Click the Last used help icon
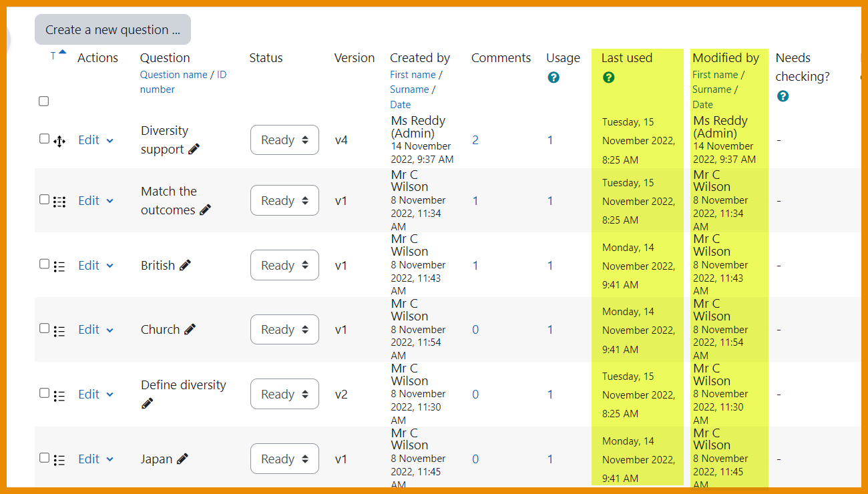This screenshot has width=868, height=494. pyautogui.click(x=608, y=77)
